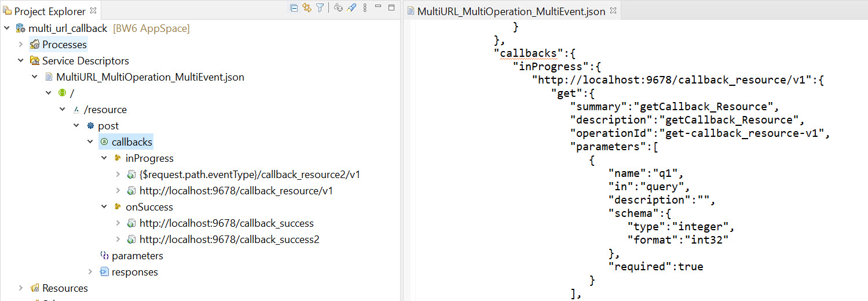868x301 pixels.
Task: Open the filter funnel icon in Project Explorer
Action: pos(320,8)
